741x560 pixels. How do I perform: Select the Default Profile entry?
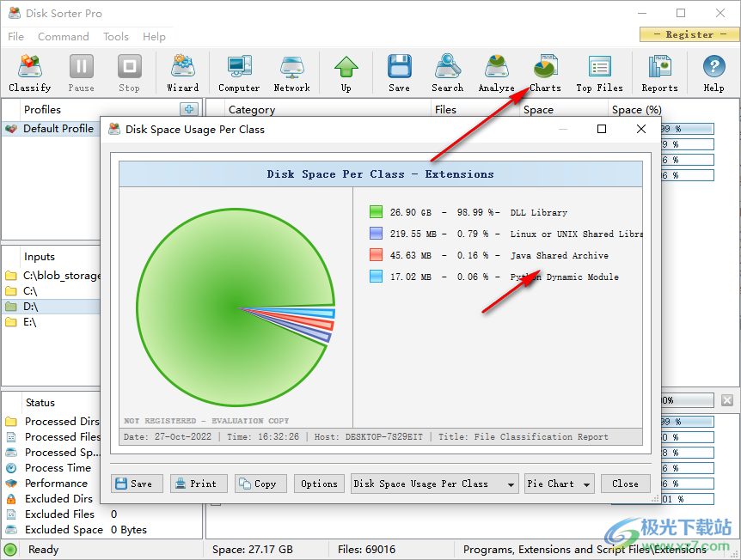point(51,129)
